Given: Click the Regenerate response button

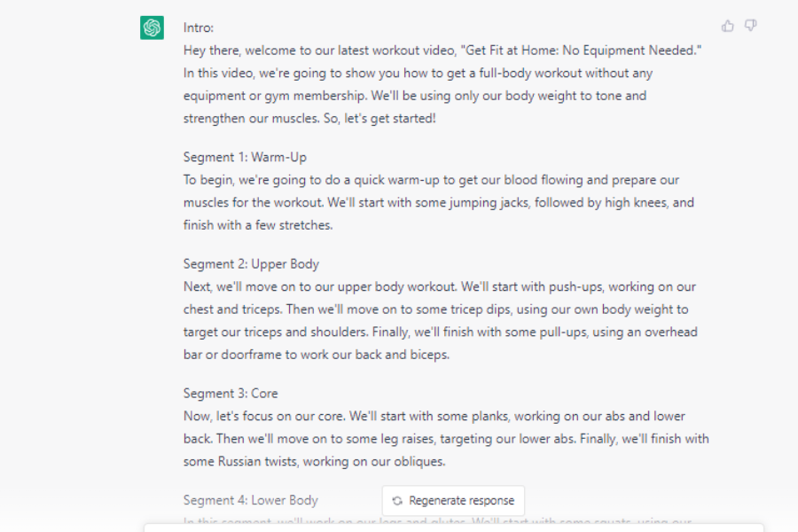Looking at the screenshot, I should pyautogui.click(x=453, y=501).
